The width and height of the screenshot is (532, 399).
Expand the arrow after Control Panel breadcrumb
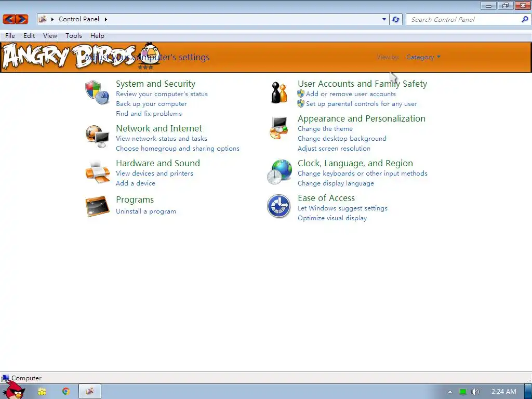click(106, 19)
